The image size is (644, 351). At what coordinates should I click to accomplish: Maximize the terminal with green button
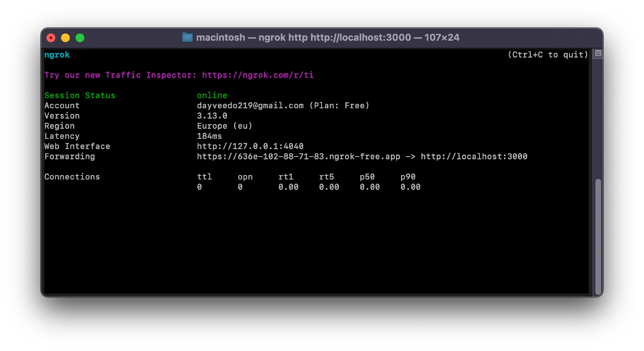(x=80, y=38)
